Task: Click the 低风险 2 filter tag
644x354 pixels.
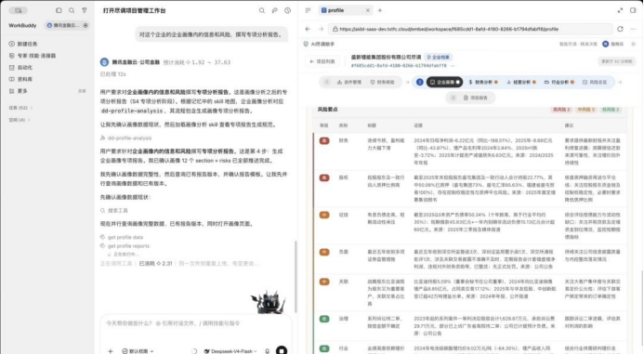Action: [611, 110]
